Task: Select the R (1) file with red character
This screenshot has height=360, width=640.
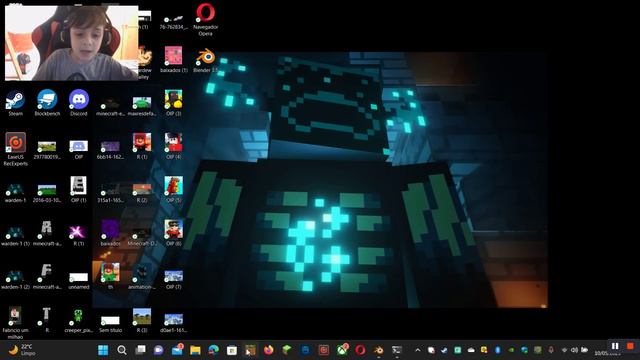Action: (142, 146)
